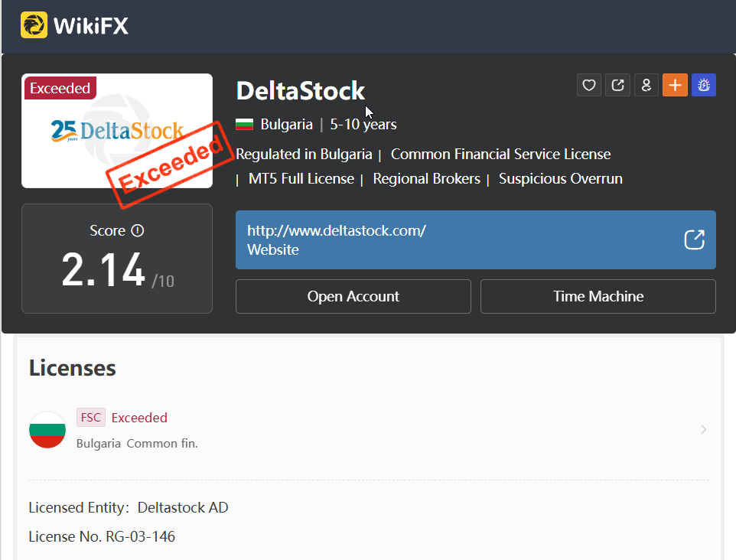Click the round Bulgaria flag in Licenses
The height and width of the screenshot is (560, 736).
point(47,429)
